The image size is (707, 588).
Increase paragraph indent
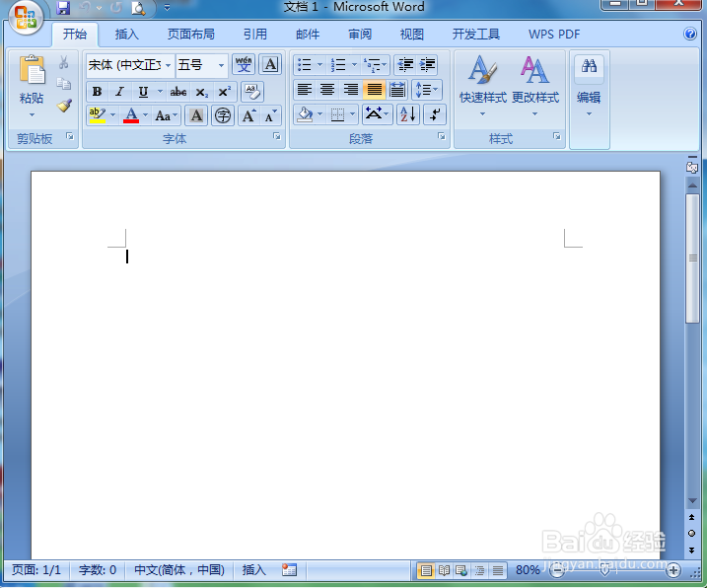(427, 65)
